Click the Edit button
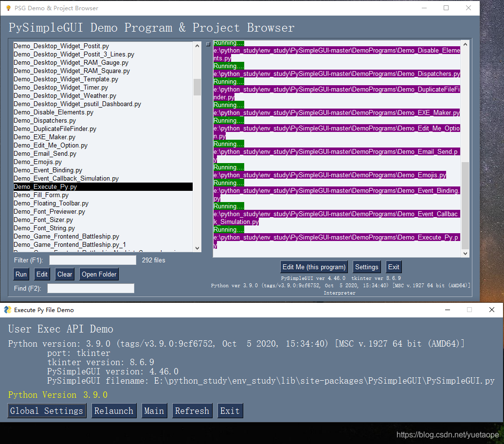 click(x=42, y=274)
